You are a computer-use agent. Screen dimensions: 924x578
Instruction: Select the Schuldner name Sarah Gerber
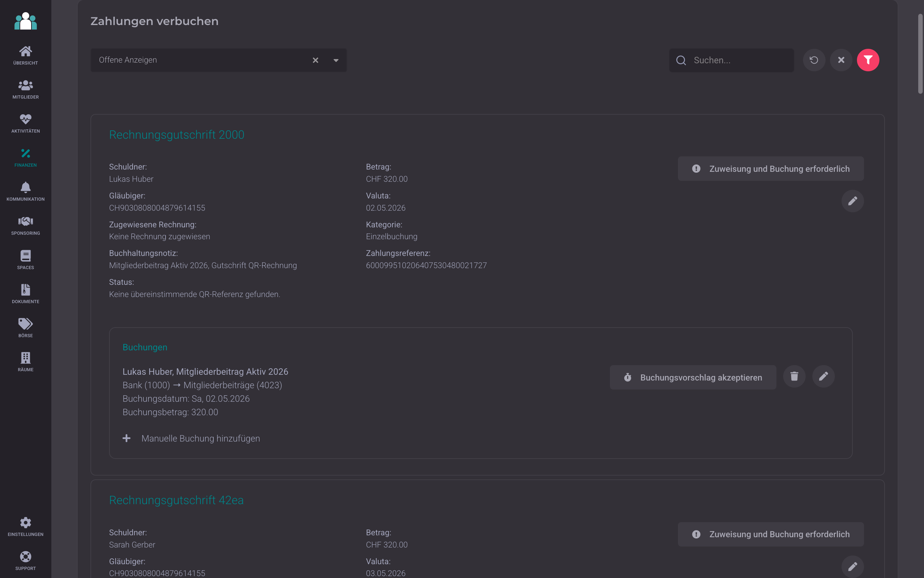coord(132,545)
